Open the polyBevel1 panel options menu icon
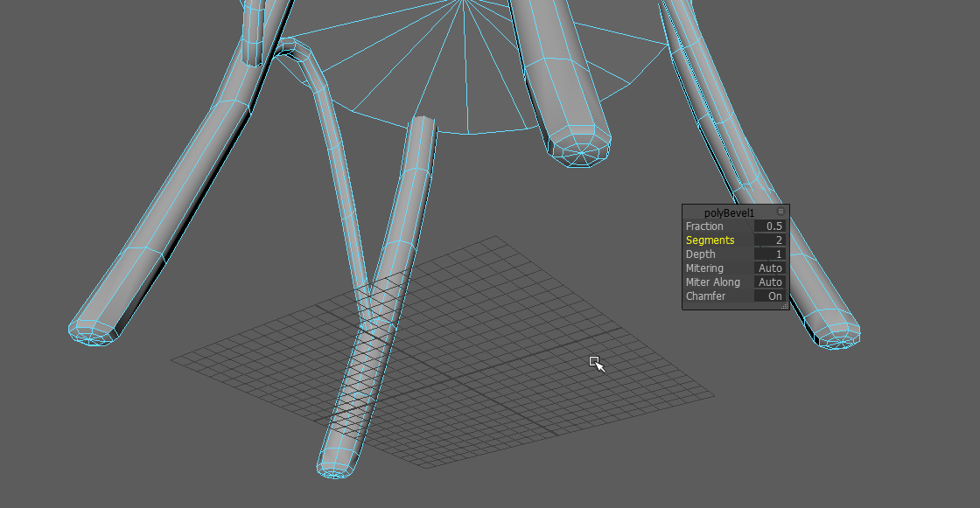980x508 pixels. tap(780, 212)
